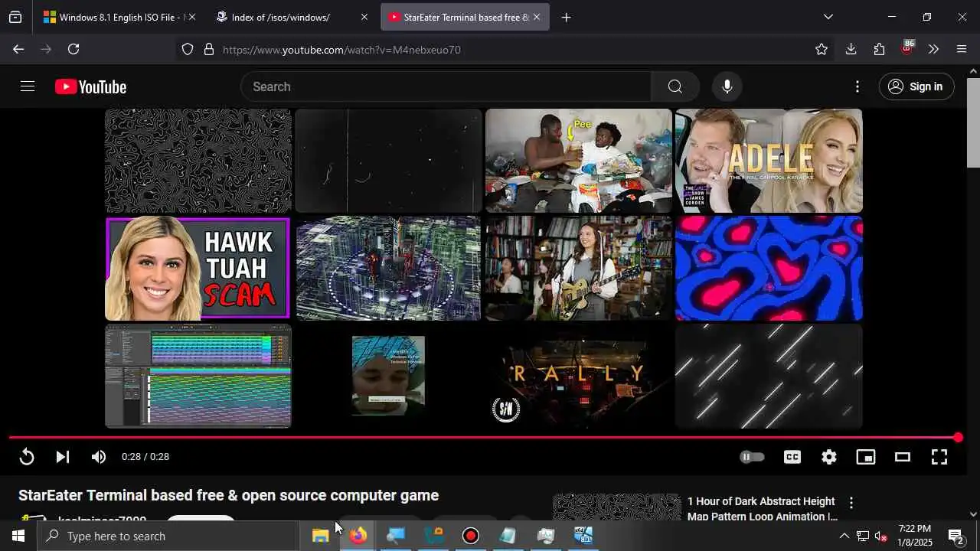Go back with the browser back arrow
The width and height of the screenshot is (980, 551).
point(18,49)
